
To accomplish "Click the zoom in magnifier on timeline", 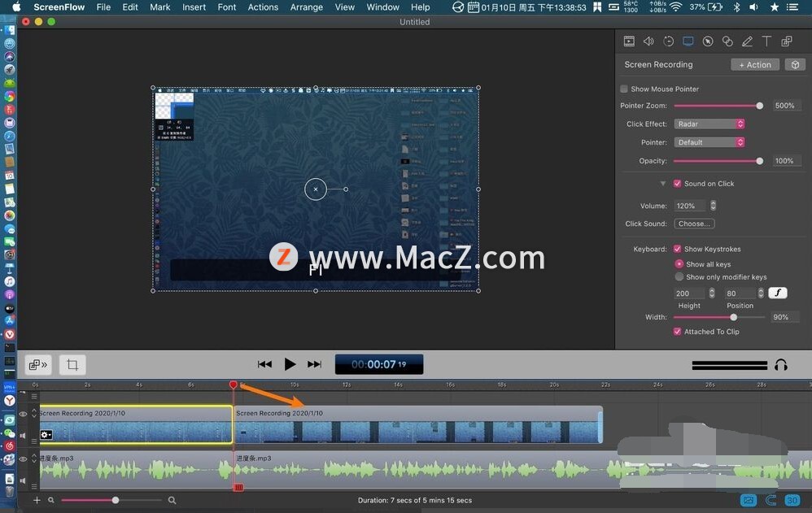I will coord(172,500).
